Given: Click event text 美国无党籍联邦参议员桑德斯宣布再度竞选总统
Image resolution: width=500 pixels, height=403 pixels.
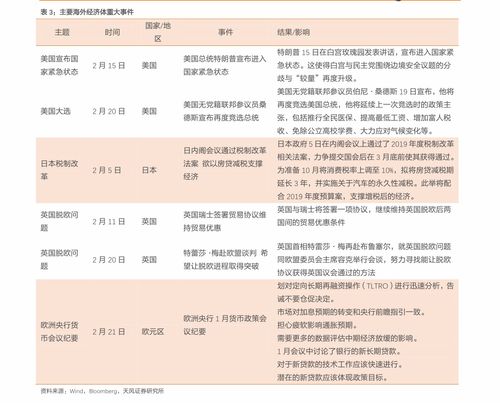Looking at the screenshot, I should coord(225,111).
